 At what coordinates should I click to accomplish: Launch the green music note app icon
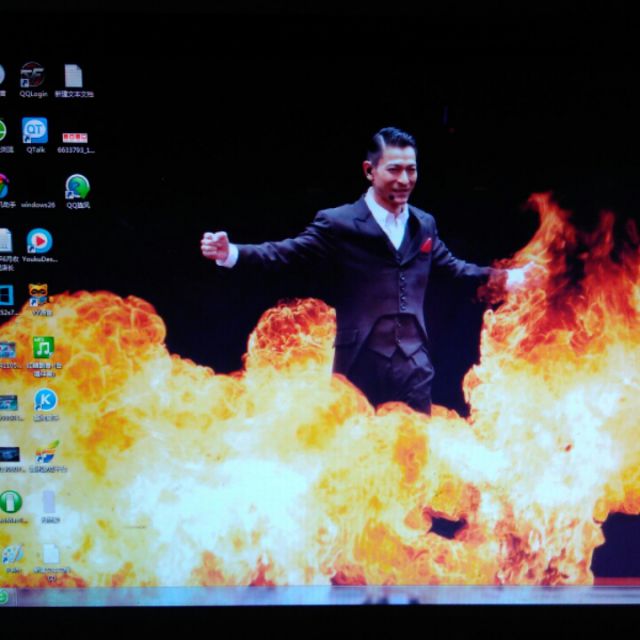[x=43, y=348]
